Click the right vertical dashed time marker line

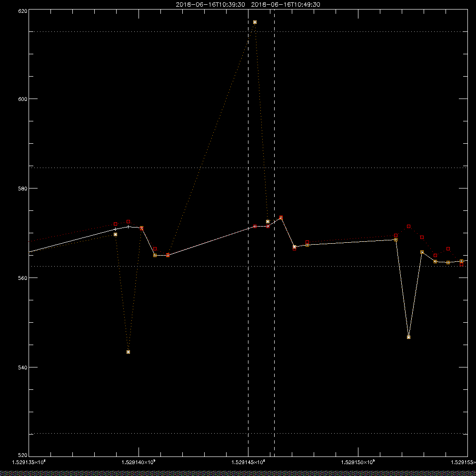[275, 232]
